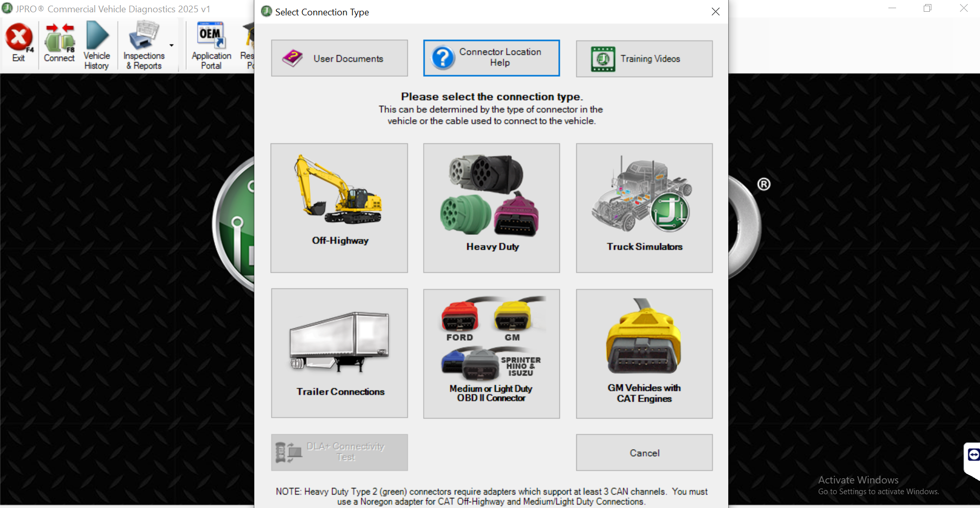Select Heavy Duty connection type
The height and width of the screenshot is (508, 980).
491,208
